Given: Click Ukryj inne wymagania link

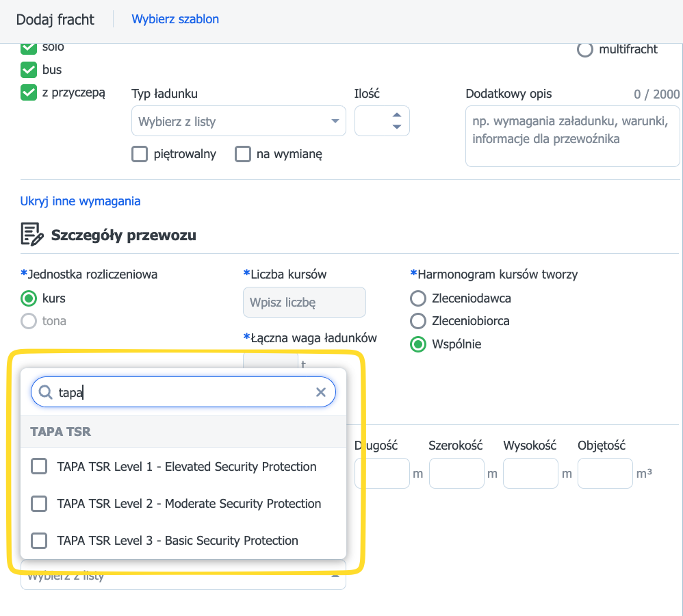Looking at the screenshot, I should point(80,201).
